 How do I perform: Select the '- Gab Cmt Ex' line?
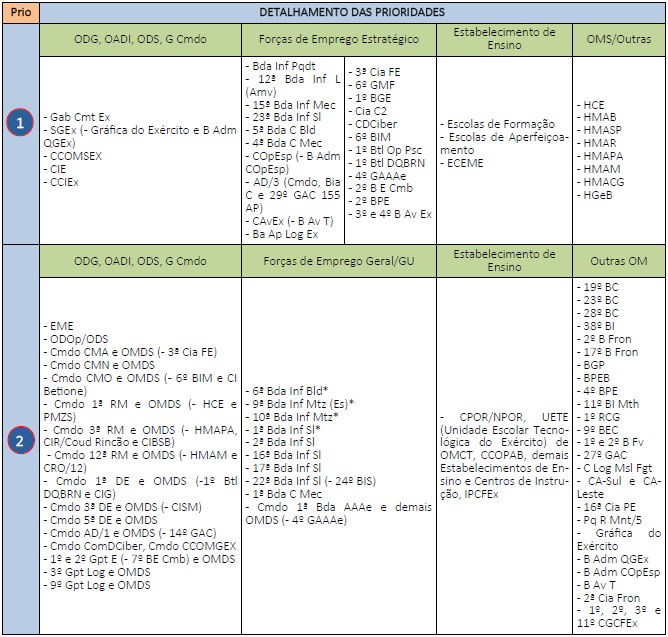[77, 117]
